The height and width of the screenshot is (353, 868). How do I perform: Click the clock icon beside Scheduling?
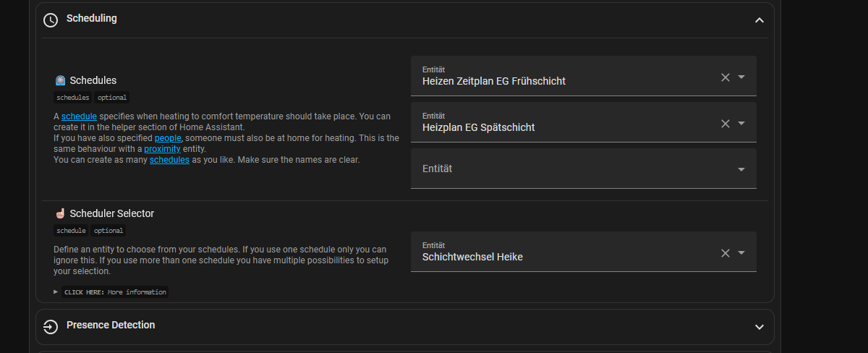click(x=50, y=20)
